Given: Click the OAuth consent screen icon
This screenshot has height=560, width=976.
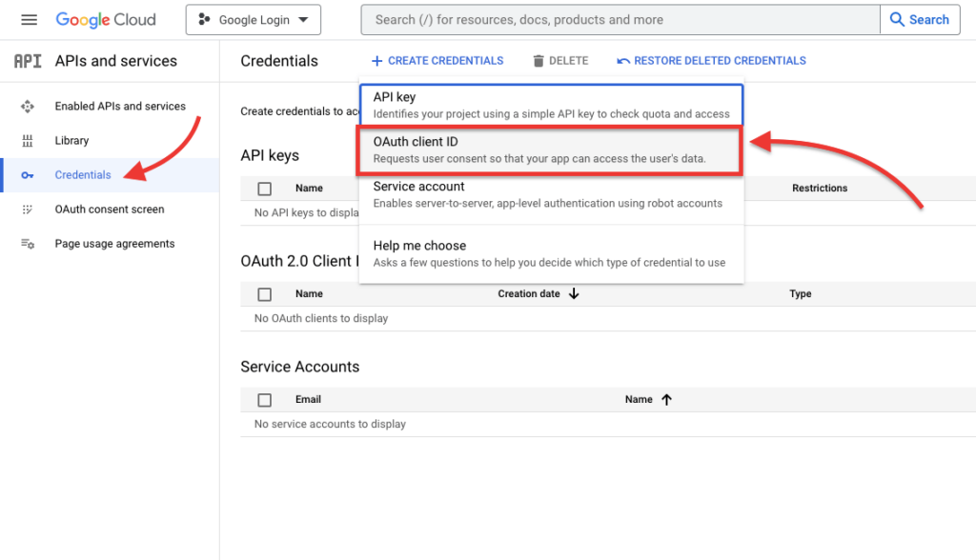Looking at the screenshot, I should tap(28, 210).
